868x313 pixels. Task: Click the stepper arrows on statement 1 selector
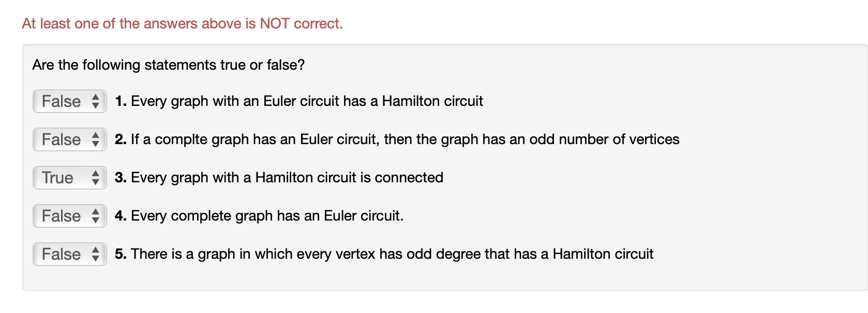96,101
